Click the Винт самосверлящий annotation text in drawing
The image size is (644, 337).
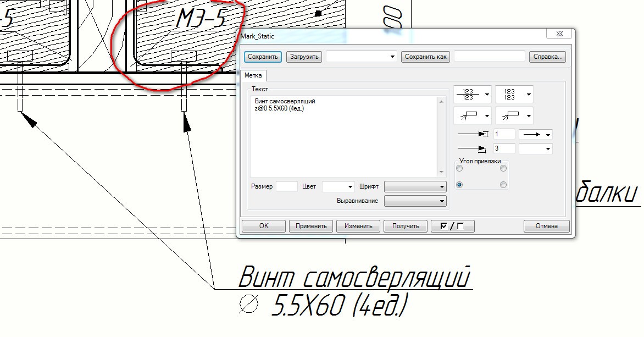tap(354, 277)
